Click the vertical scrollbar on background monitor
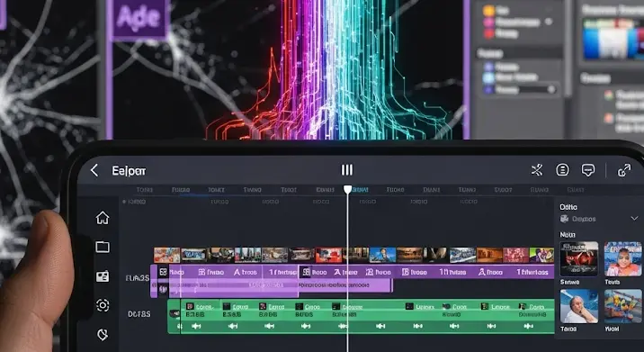The height and width of the screenshot is (352, 644). [x=568, y=49]
